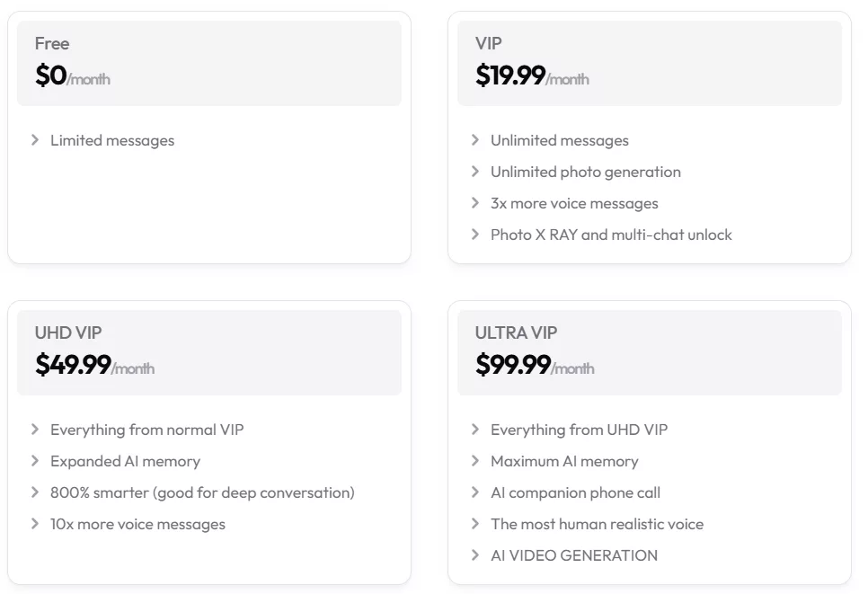Click the chevron beside Expanded AI memory
Image resolution: width=868 pixels, height=594 pixels.
pos(36,461)
